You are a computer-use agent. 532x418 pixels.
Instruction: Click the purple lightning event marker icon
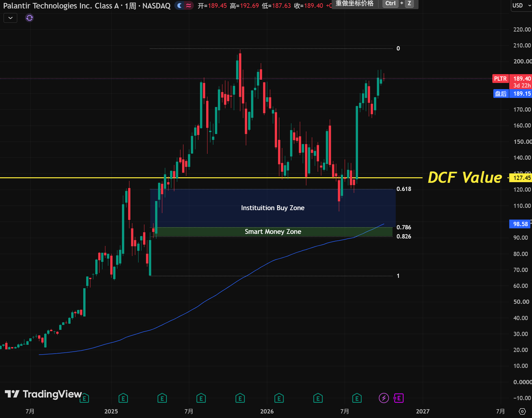(383, 398)
